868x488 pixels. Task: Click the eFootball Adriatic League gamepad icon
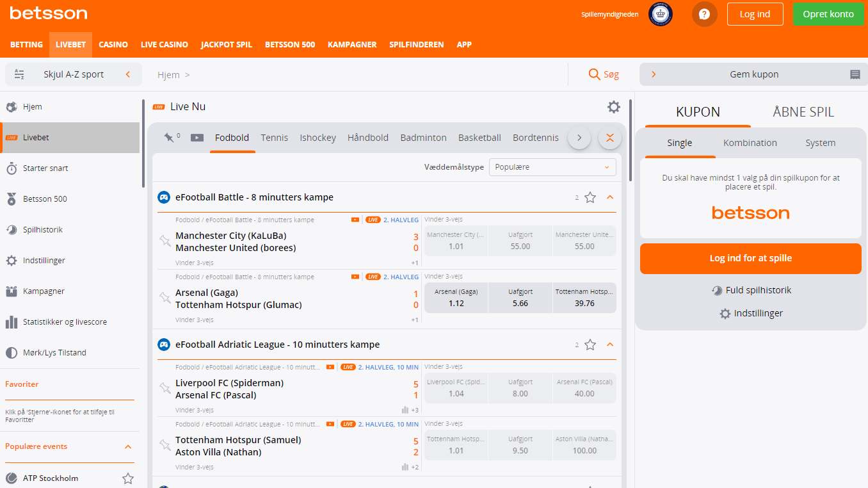(164, 345)
